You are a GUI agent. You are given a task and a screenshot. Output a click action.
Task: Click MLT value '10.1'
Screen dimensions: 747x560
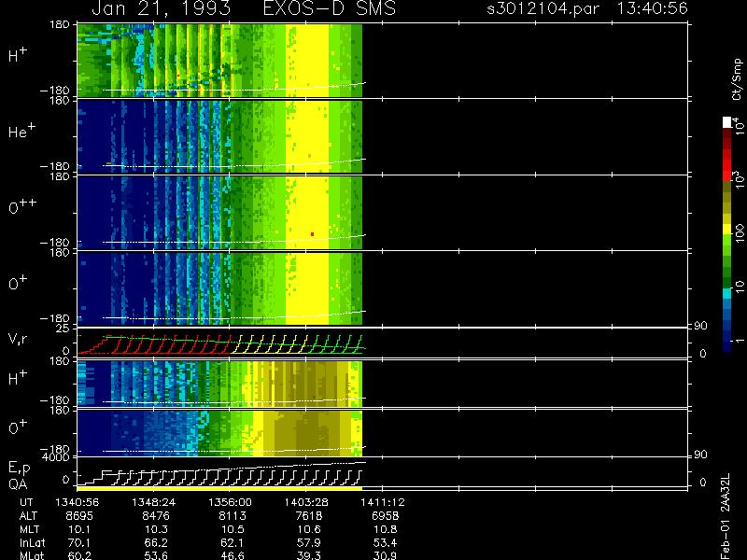[79, 529]
